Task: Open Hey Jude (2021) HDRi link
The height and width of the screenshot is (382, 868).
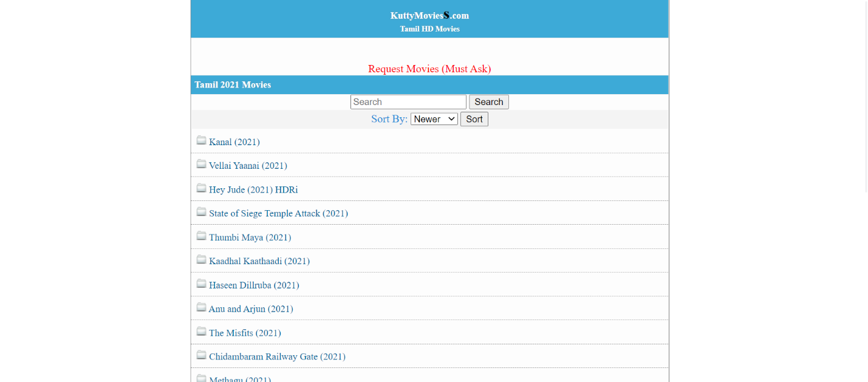Action: [253, 190]
